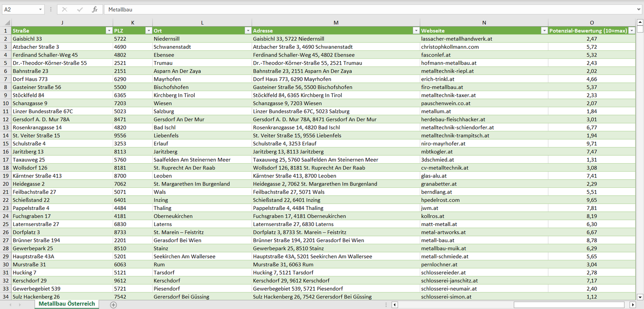Open the PLZ column filter dropdown
This screenshot has height=309, width=644.
(148, 31)
